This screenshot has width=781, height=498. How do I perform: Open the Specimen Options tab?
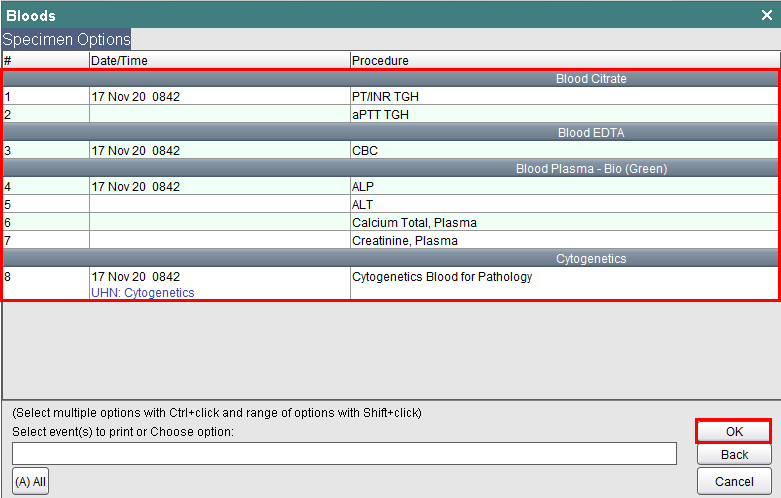point(66,39)
